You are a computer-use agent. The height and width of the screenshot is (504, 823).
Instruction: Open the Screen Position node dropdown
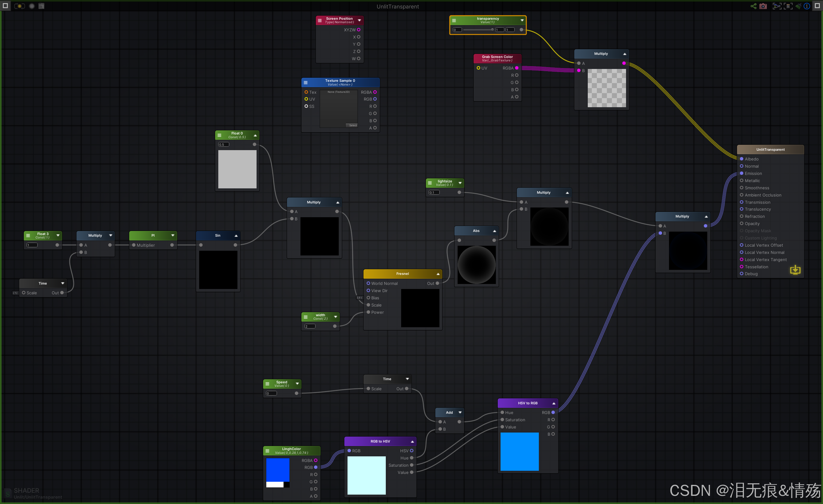tap(359, 20)
